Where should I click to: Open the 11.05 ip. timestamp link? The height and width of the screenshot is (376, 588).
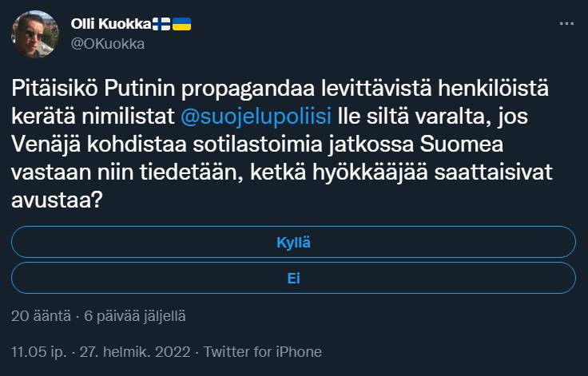click(x=39, y=351)
